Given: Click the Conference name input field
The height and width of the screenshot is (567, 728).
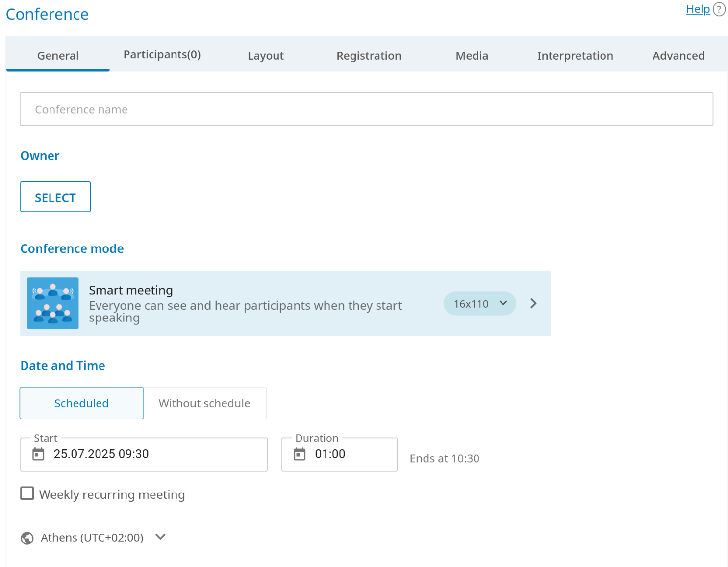Looking at the screenshot, I should [366, 109].
